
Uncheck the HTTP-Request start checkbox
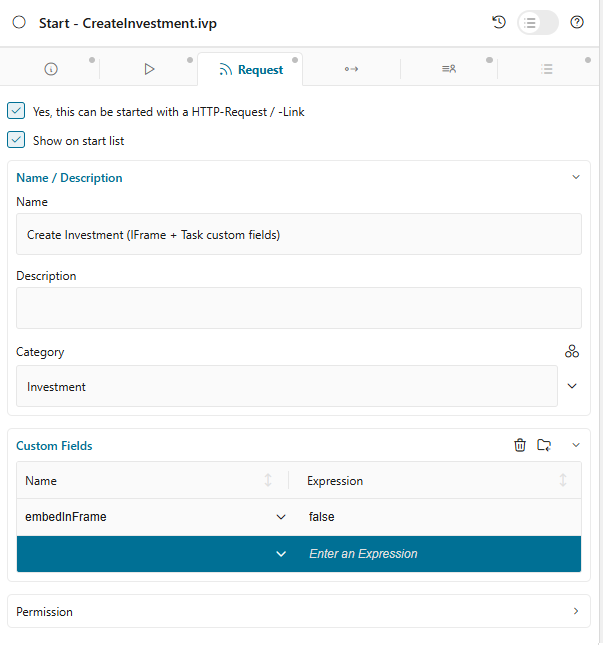pyautogui.click(x=16, y=111)
